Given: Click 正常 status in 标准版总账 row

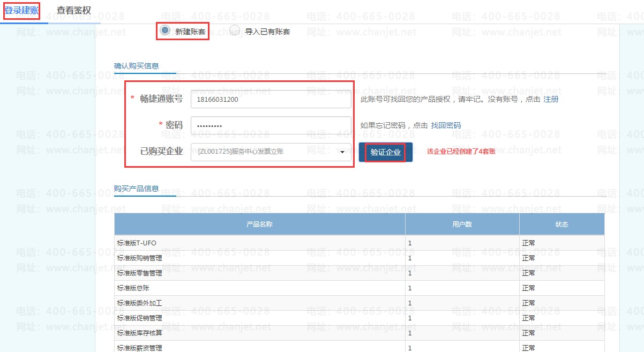Looking at the screenshot, I should click(529, 288).
